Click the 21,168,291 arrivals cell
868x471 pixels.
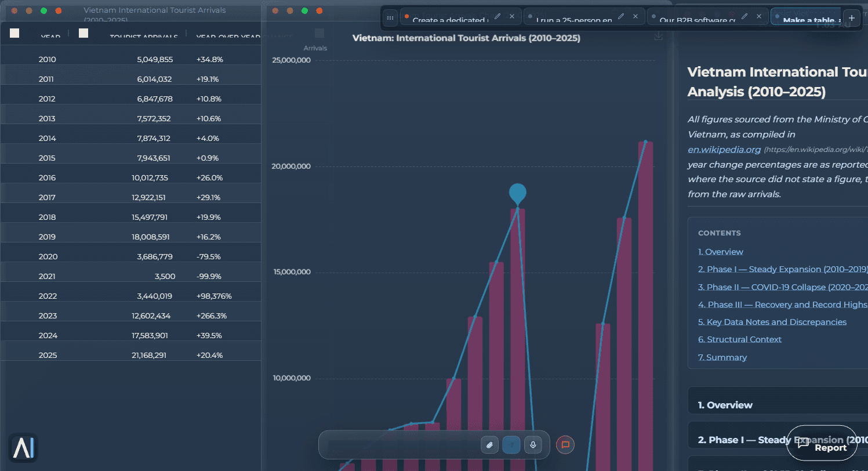[x=149, y=355]
